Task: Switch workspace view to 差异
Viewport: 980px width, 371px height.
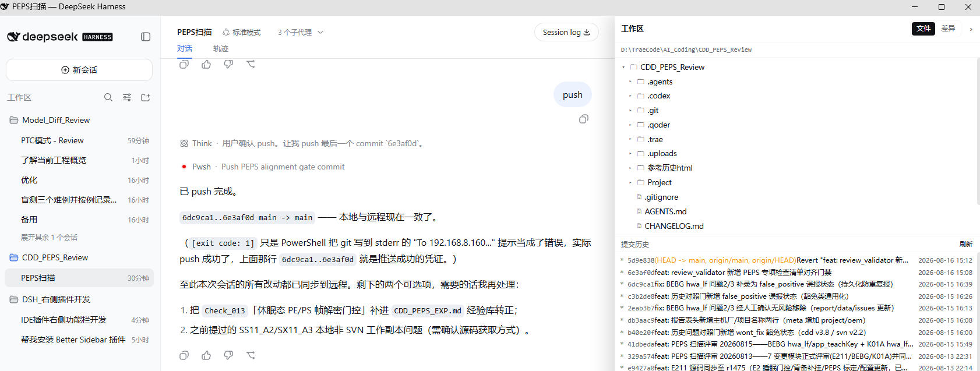Action: pyautogui.click(x=948, y=29)
